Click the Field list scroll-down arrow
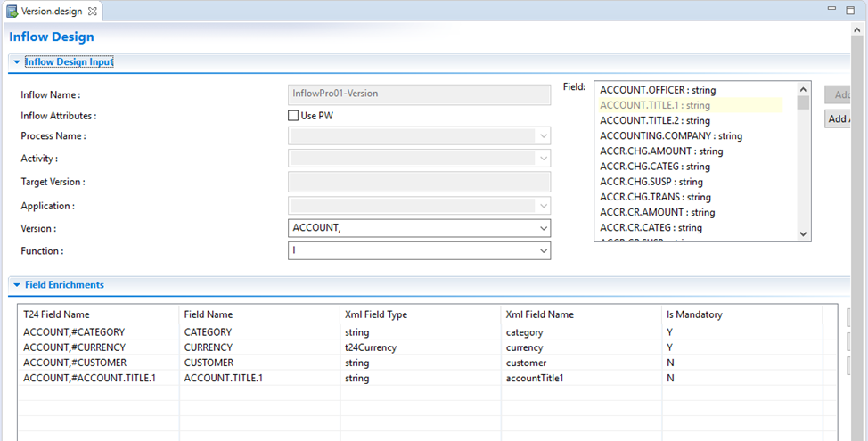868x441 pixels. (x=803, y=234)
